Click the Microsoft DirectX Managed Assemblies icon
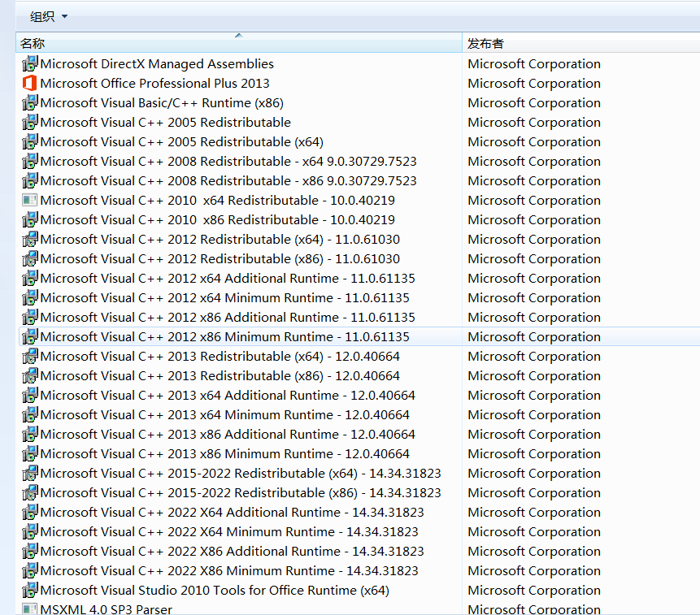This screenshot has width=700, height=615. tap(29, 63)
